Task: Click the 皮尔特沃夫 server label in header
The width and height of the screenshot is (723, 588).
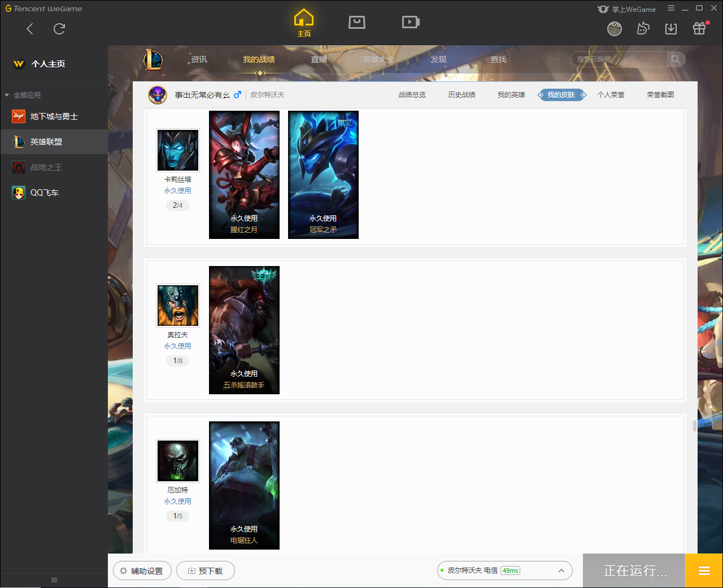Action: (268, 95)
